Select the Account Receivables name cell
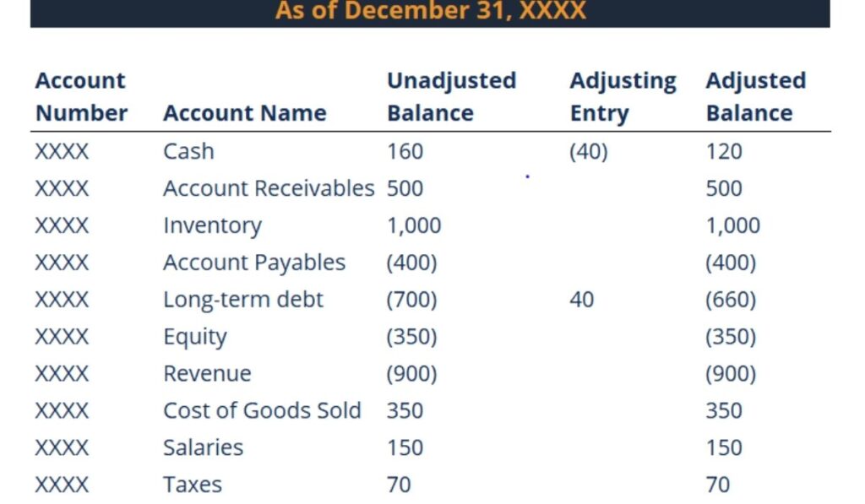Image resolution: width=865 pixels, height=504 pixels. pos(268,188)
